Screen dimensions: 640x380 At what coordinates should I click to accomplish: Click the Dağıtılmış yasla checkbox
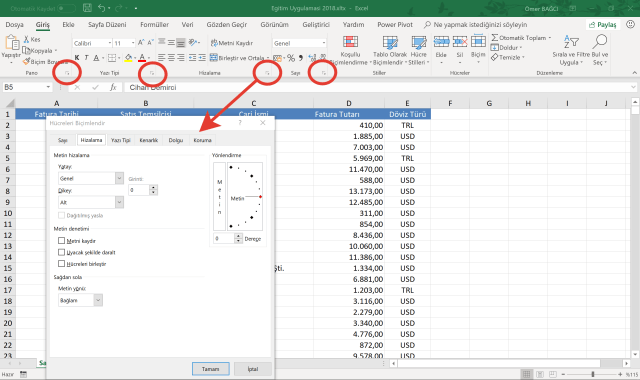(62, 215)
